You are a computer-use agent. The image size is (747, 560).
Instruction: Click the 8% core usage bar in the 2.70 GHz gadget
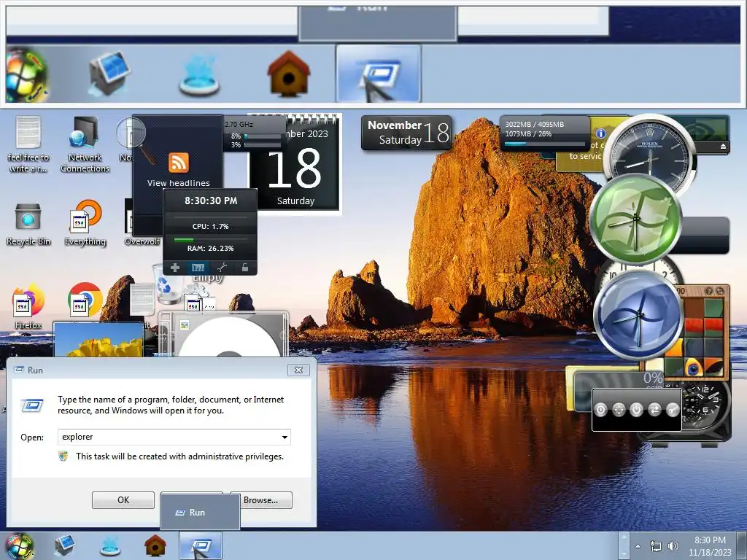pos(263,136)
